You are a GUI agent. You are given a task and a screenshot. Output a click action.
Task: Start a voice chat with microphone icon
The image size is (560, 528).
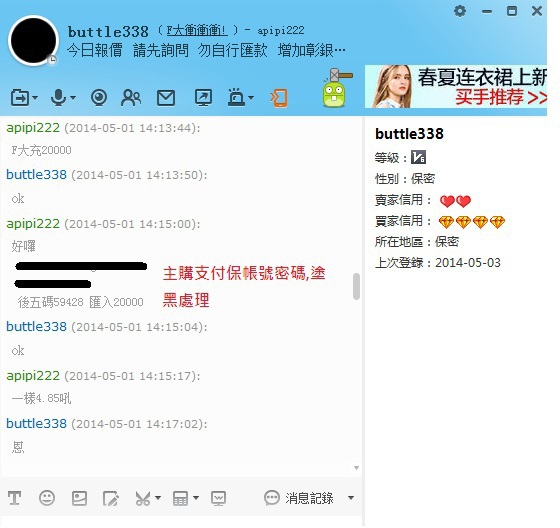click(58, 97)
